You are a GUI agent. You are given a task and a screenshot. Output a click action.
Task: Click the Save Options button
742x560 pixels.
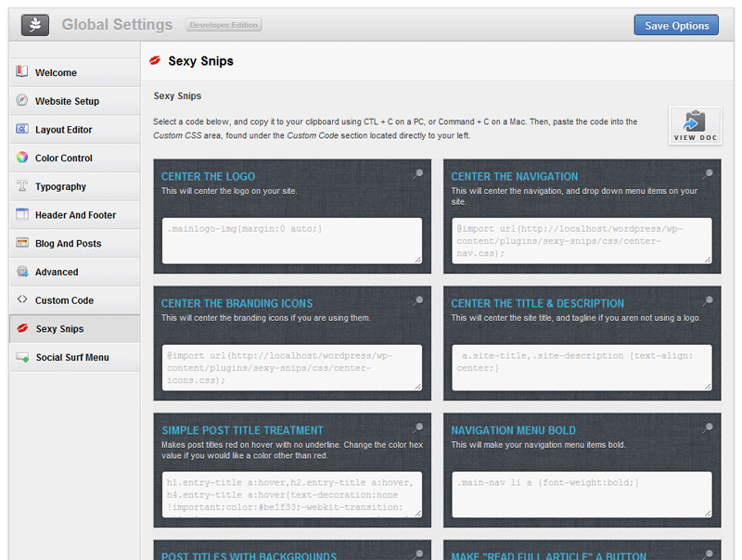coord(676,25)
